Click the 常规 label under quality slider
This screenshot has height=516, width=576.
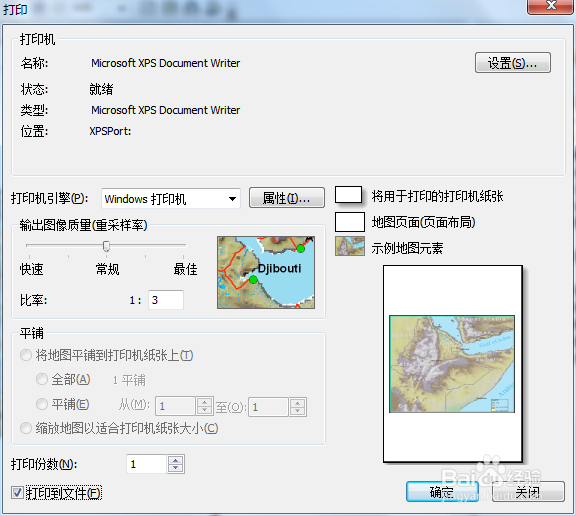tap(107, 269)
